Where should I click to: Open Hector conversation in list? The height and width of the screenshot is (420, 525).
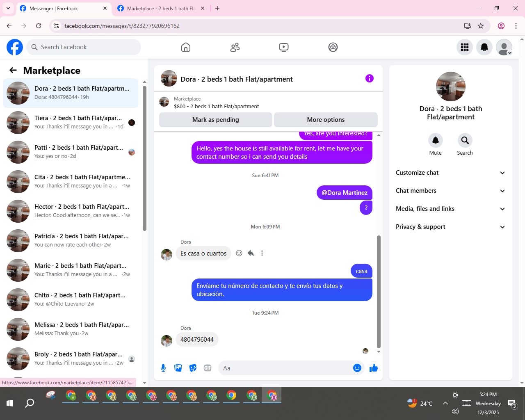pyautogui.click(x=71, y=211)
